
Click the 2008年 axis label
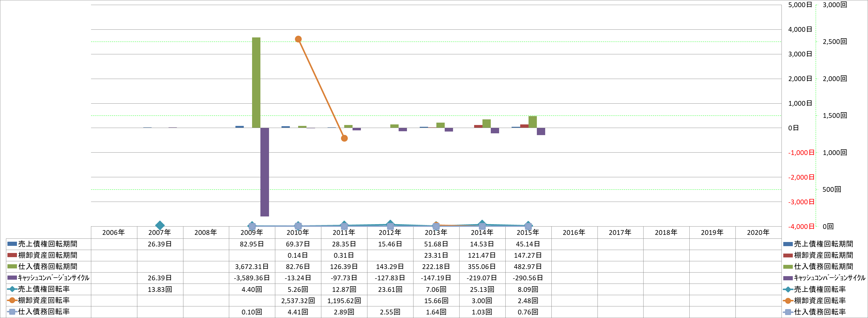[x=205, y=232]
